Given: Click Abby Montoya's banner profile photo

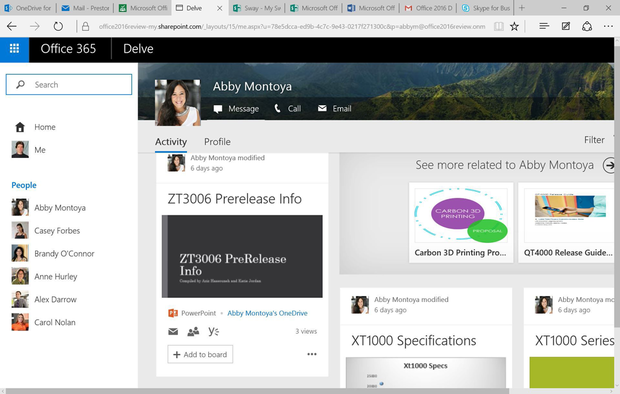Looking at the screenshot, I should pyautogui.click(x=178, y=102).
